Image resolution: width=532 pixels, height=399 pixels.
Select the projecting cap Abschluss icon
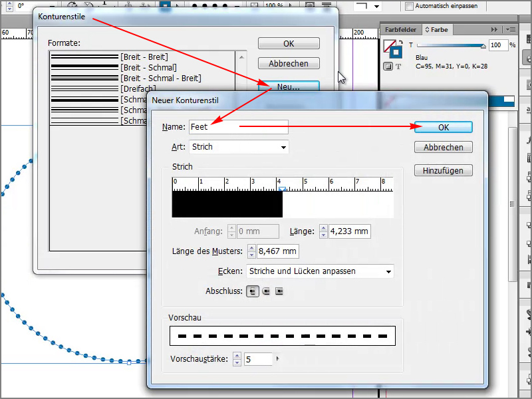pyautogui.click(x=278, y=291)
